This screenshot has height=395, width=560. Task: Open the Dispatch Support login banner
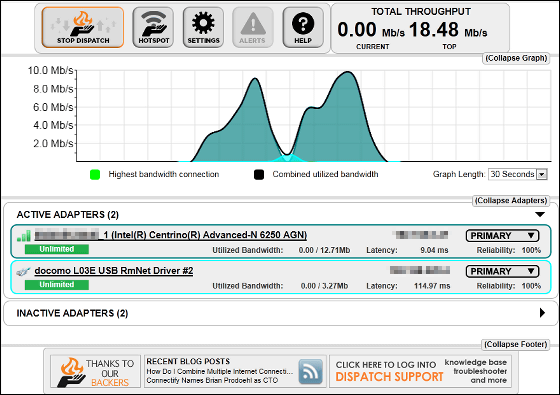[x=420, y=371]
